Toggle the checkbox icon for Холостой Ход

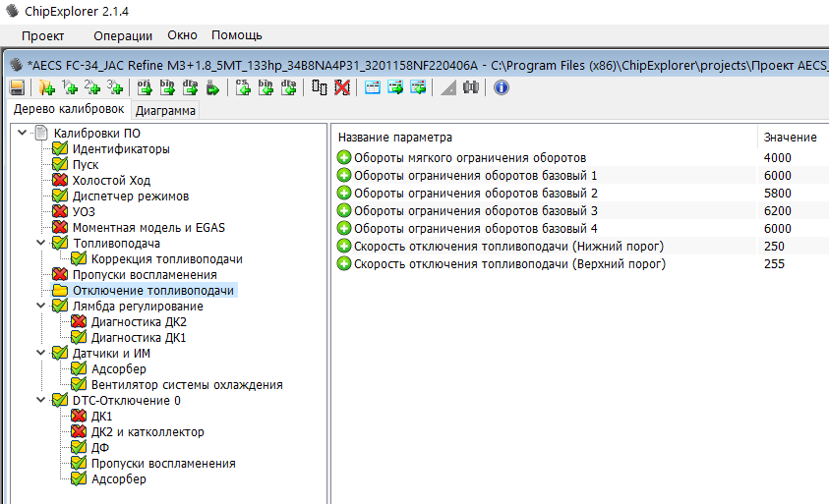click(x=60, y=181)
